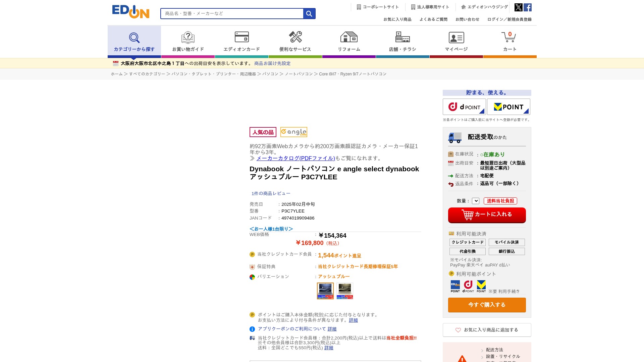This screenshot has width=644, height=362.
Task: Open 詳細 link for point conditions
Action: point(353,320)
